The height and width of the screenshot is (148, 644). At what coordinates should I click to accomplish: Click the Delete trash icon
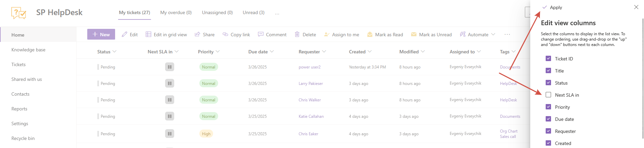tap(297, 35)
